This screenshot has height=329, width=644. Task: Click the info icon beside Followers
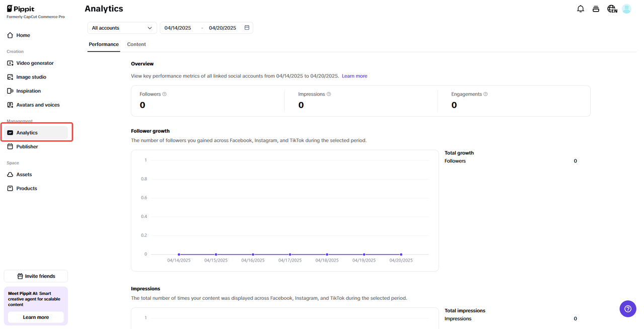coord(165,94)
